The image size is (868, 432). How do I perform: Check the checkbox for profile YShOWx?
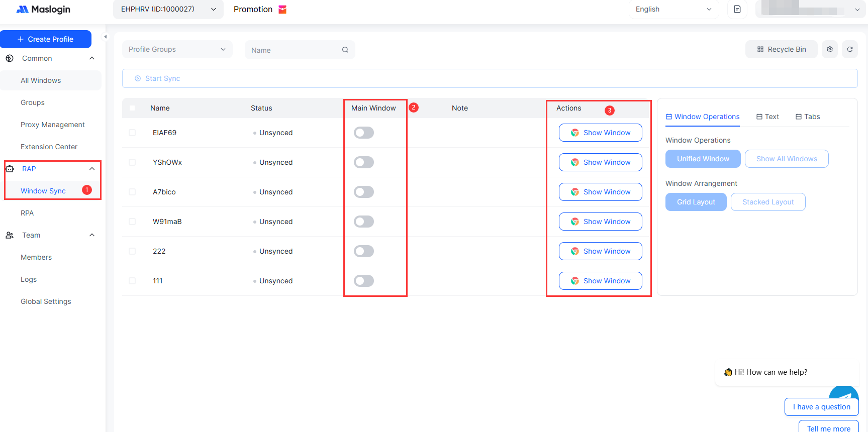click(132, 162)
